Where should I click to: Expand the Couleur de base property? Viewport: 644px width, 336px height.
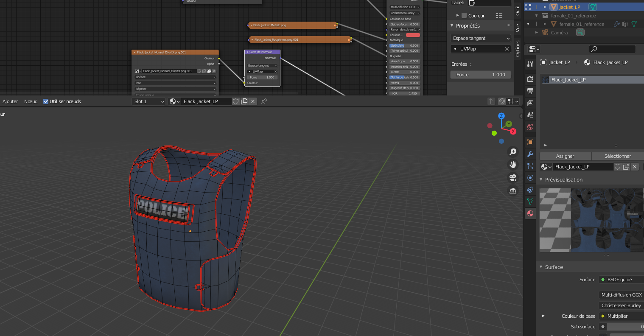tap(543, 316)
